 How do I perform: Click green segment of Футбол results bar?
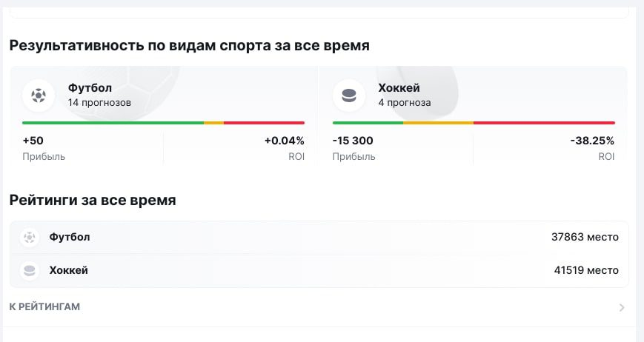click(x=113, y=123)
